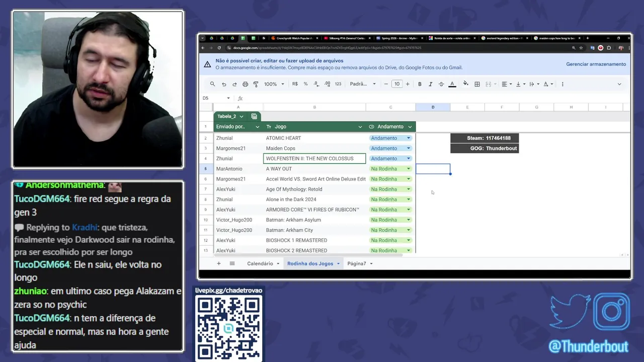Open vertical align options
The height and width of the screenshot is (362, 644).
click(x=521, y=84)
